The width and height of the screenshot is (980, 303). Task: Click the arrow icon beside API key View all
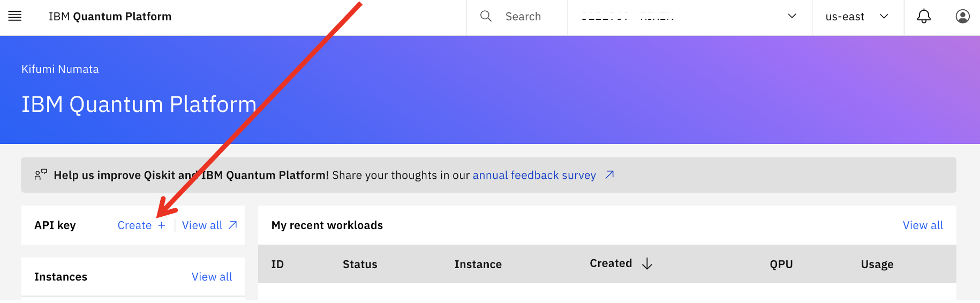[x=233, y=225]
